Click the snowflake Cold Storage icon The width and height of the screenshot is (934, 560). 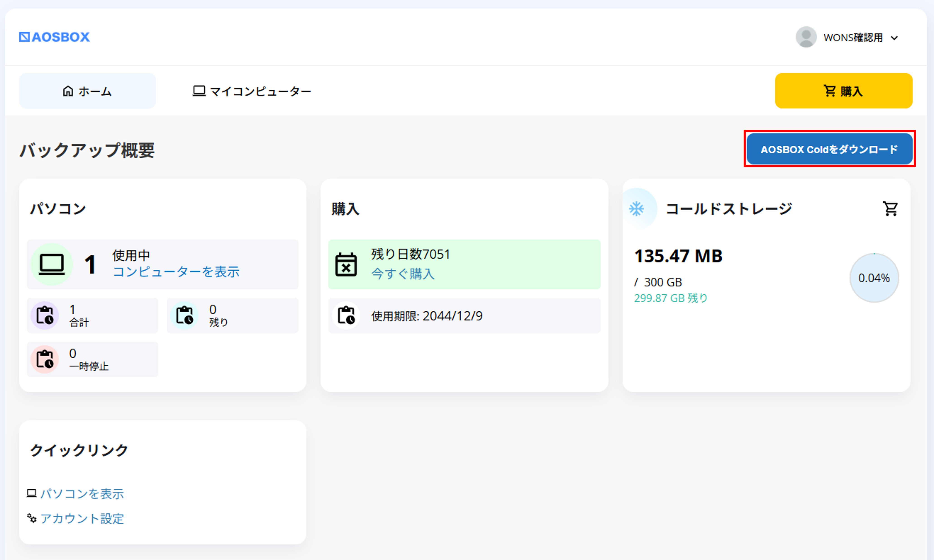(637, 208)
